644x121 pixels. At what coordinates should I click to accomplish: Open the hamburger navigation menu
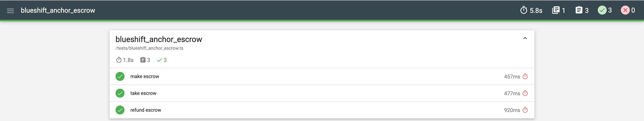(10, 10)
